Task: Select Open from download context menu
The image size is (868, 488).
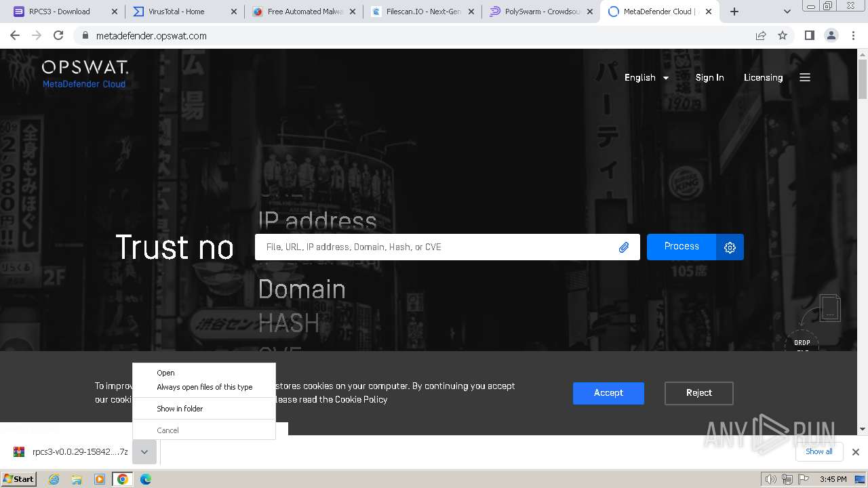Action: coord(204,373)
